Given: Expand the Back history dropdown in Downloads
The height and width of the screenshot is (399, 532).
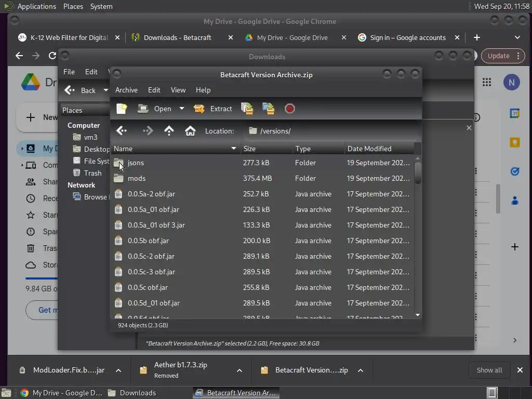Looking at the screenshot, I should [106, 90].
